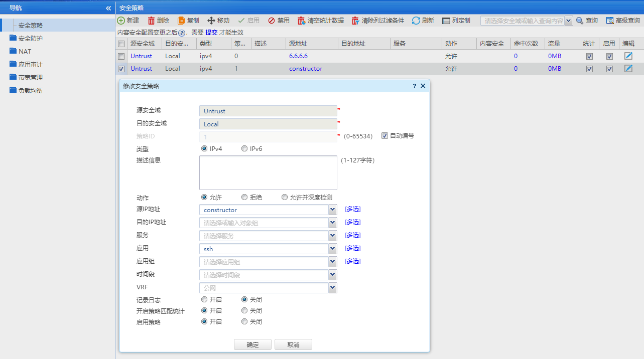Open 带宽管理 in the navigation tree

coord(30,77)
